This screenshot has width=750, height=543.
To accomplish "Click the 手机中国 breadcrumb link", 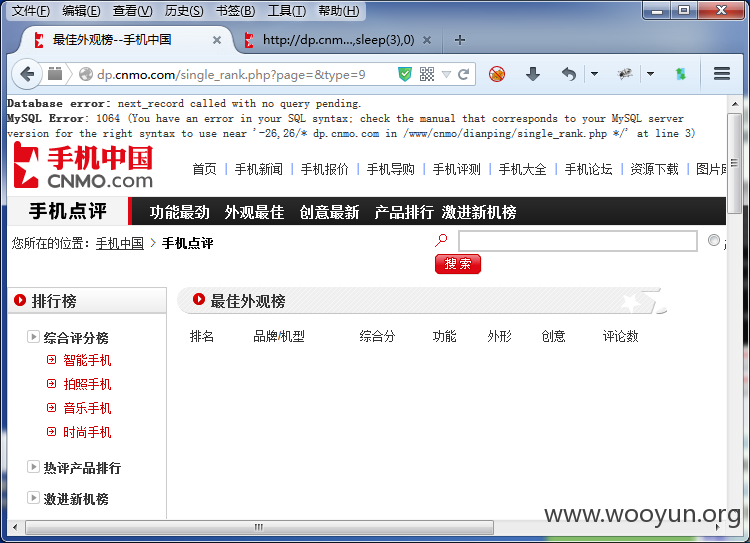I will pyautogui.click(x=120, y=244).
